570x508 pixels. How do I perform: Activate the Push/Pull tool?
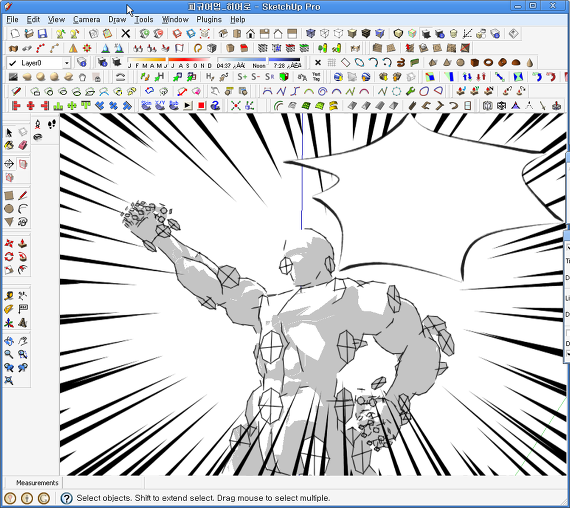[x=23, y=243]
